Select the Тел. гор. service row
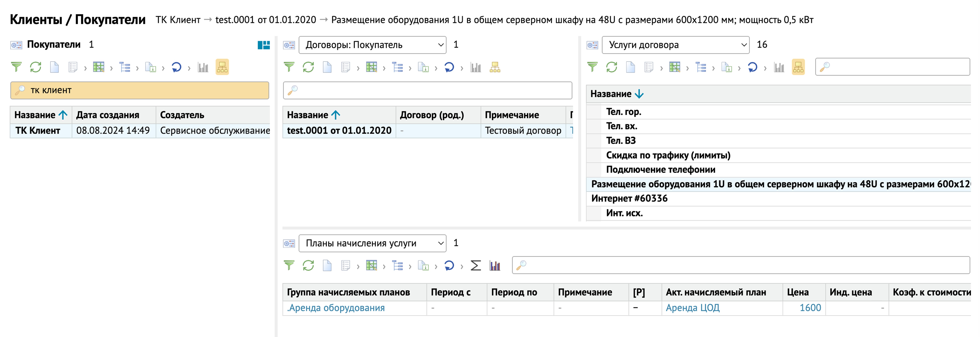The width and height of the screenshot is (980, 337). point(778,112)
